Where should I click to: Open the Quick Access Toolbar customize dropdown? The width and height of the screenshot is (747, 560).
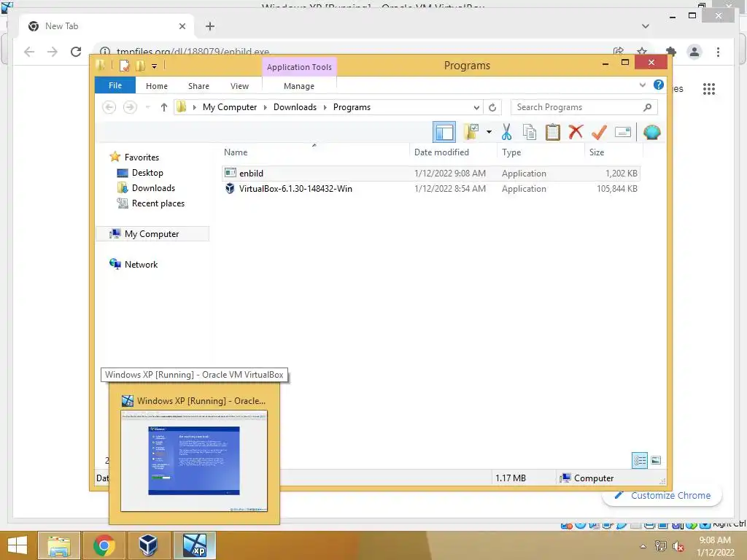pos(155,66)
